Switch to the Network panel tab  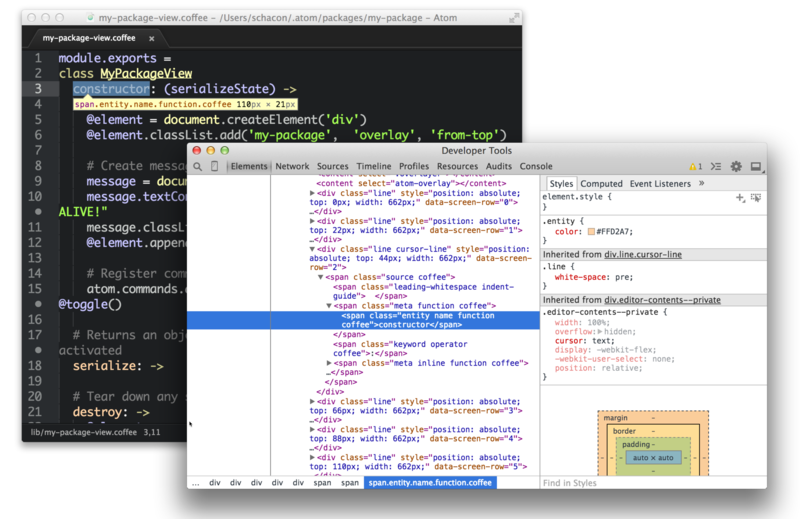pos(292,167)
